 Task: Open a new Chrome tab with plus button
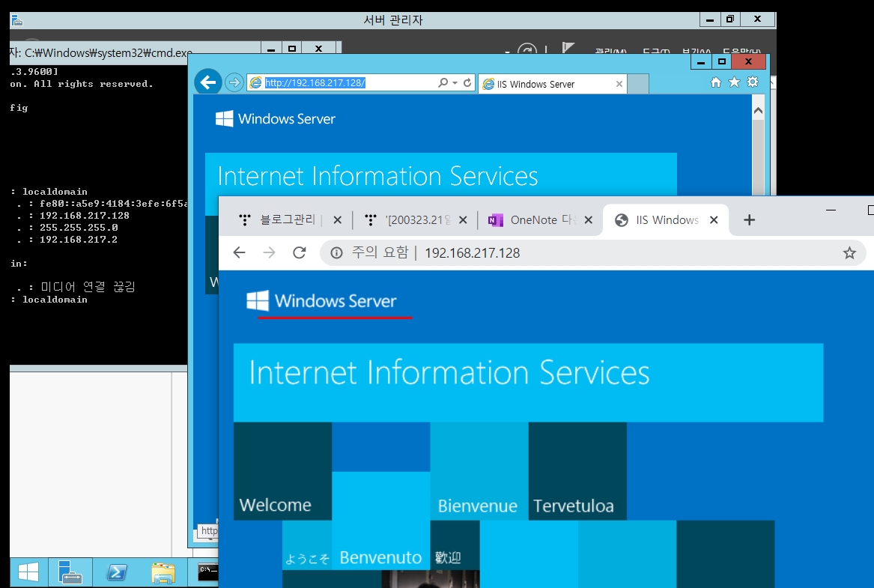pyautogui.click(x=749, y=220)
